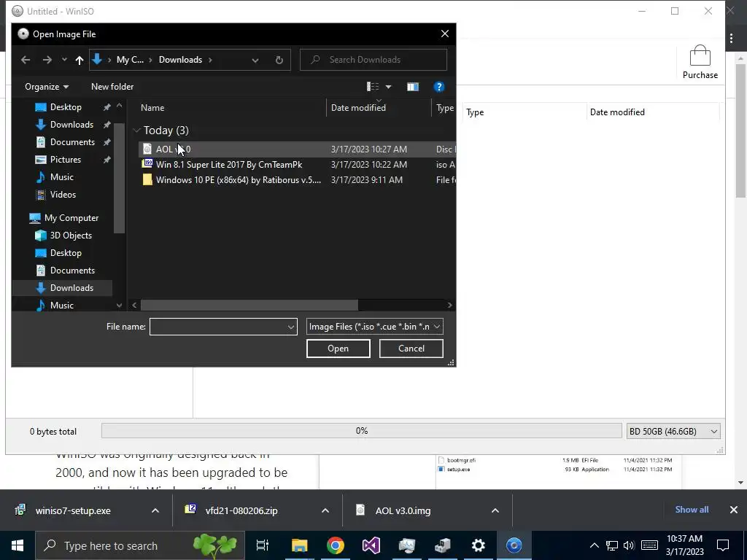The height and width of the screenshot is (560, 747).
Task: Go up one folder level
Action: pos(80,60)
